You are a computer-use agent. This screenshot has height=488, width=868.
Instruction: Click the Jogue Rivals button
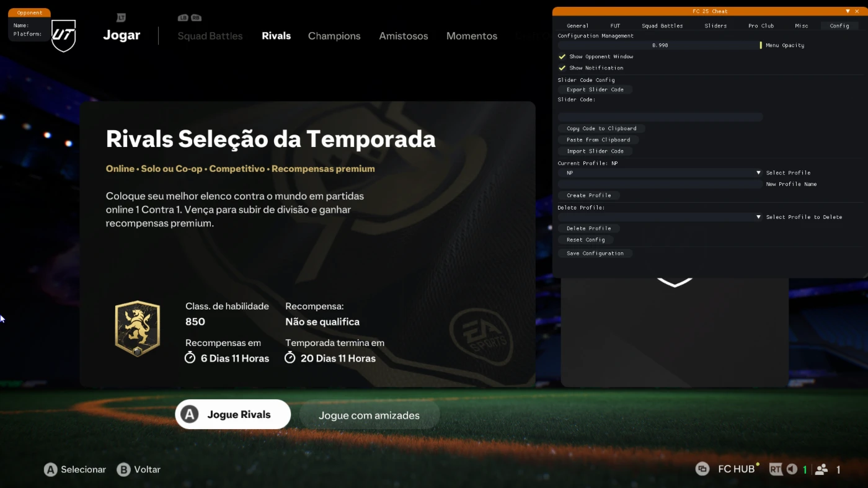(233, 414)
